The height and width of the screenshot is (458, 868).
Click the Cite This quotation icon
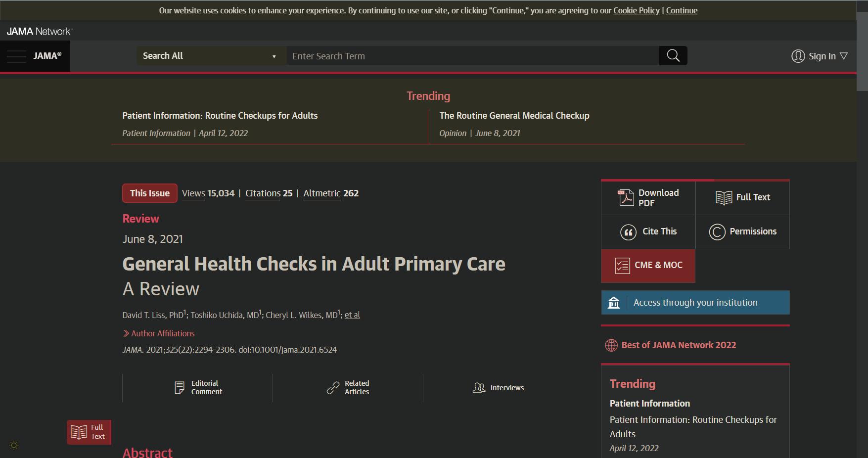(628, 232)
